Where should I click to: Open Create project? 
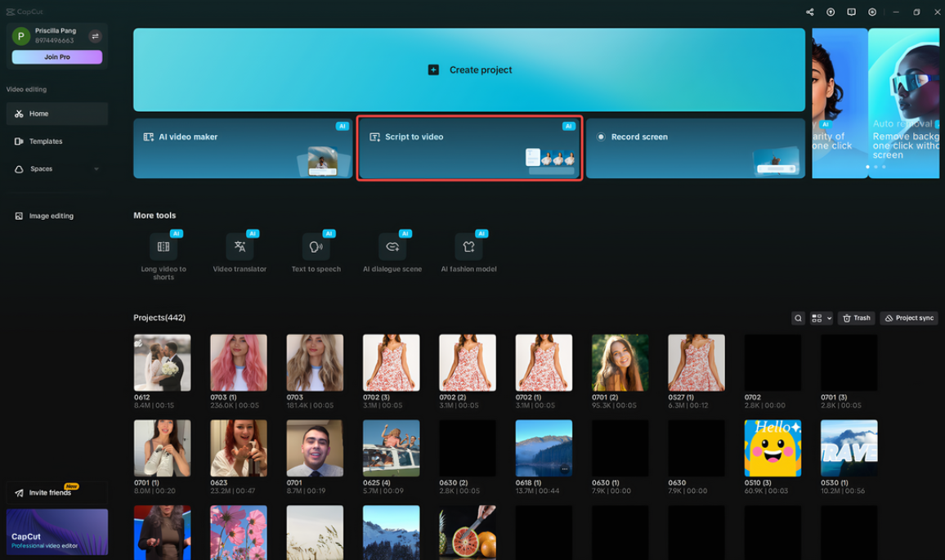[468, 69]
